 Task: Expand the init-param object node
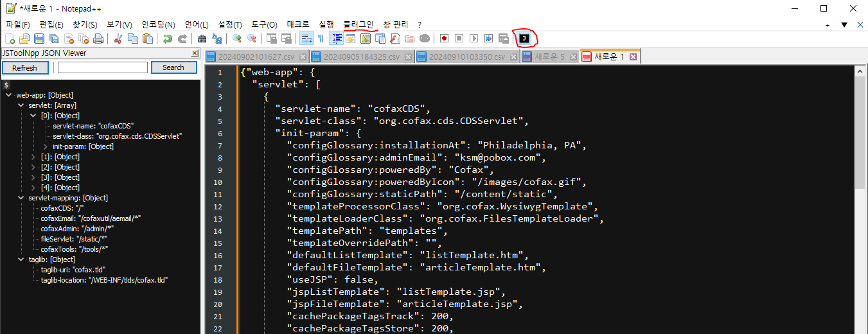tap(46, 146)
